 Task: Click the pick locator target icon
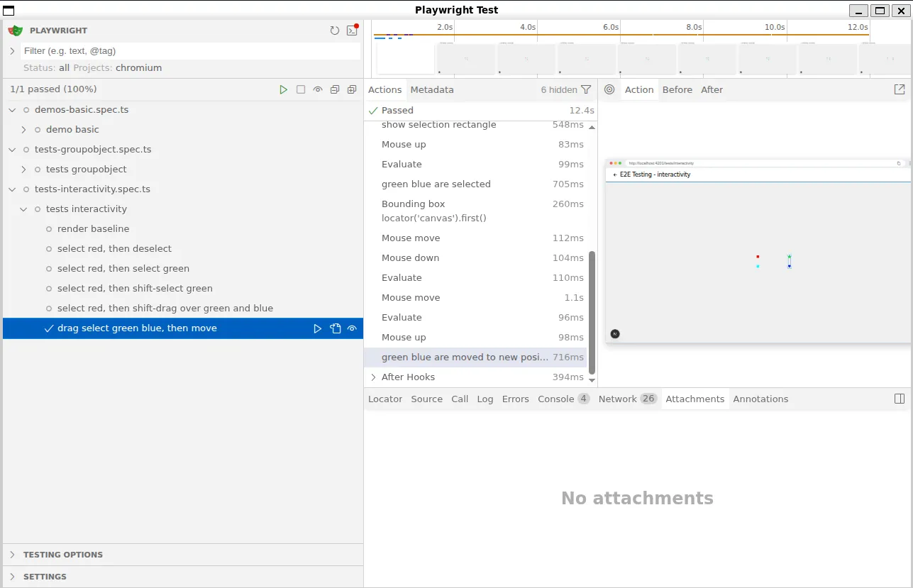pyautogui.click(x=609, y=89)
